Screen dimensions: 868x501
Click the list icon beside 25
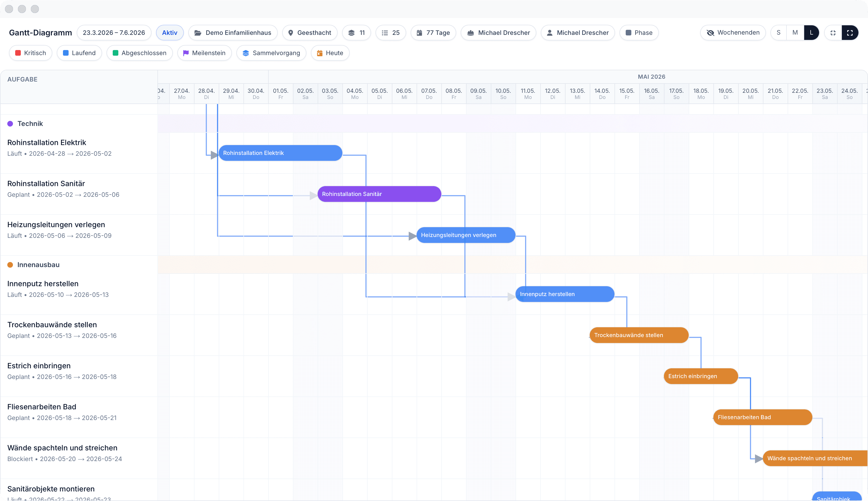(x=385, y=33)
